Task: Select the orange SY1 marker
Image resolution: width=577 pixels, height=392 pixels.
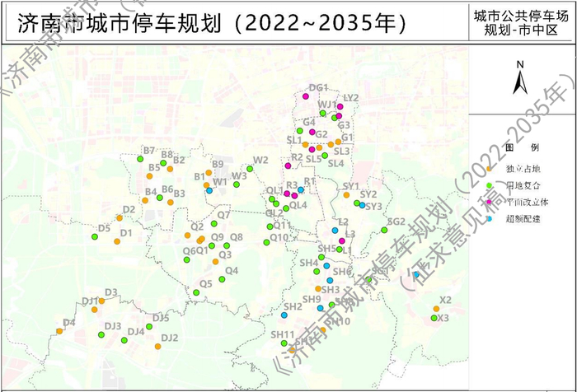Action: point(346,195)
